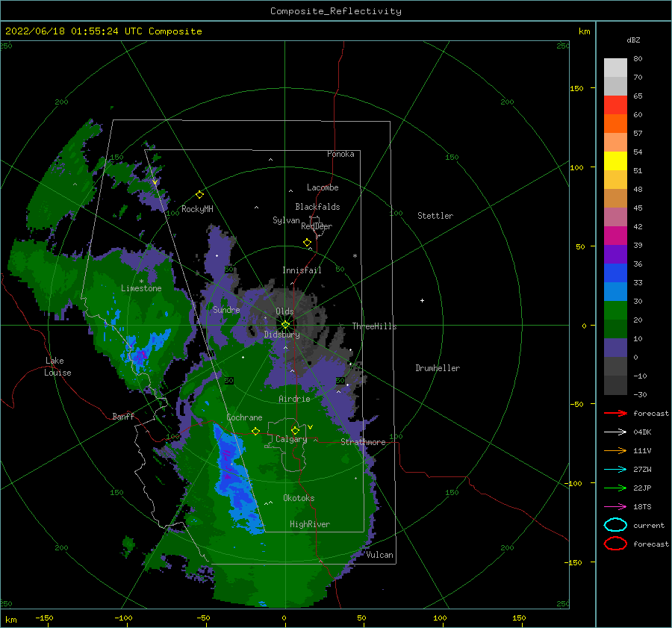Click the white 04DK arrow legend icon
Image resolution: width=672 pixels, height=628 pixels.
pyautogui.click(x=615, y=432)
